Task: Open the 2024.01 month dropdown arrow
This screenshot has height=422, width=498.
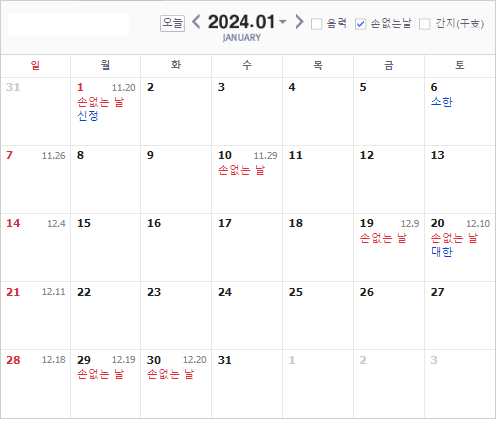Action: click(x=283, y=22)
